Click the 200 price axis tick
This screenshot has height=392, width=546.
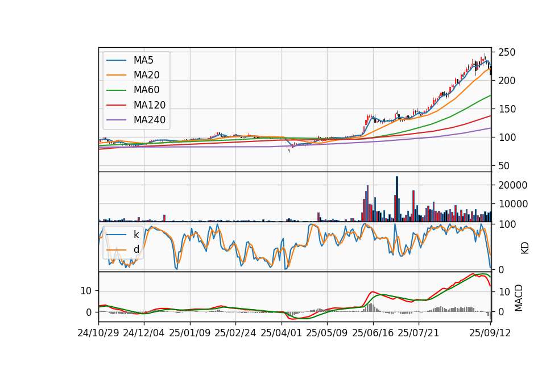[507, 81]
